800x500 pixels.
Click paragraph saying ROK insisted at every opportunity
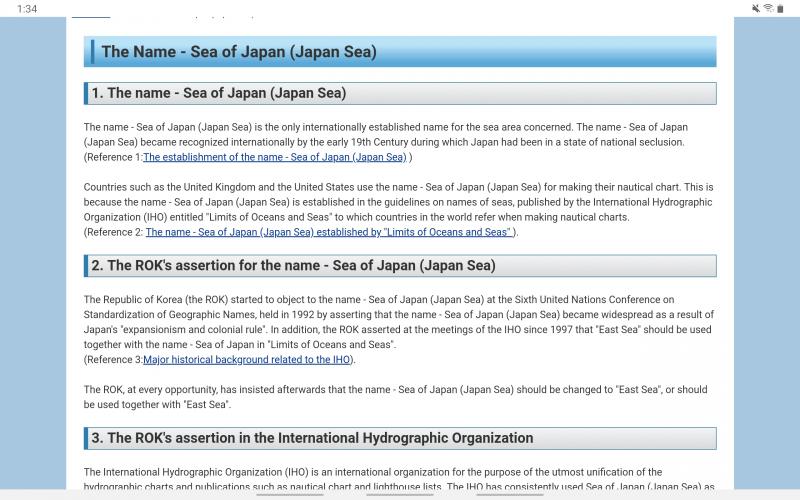pyautogui.click(x=395, y=397)
